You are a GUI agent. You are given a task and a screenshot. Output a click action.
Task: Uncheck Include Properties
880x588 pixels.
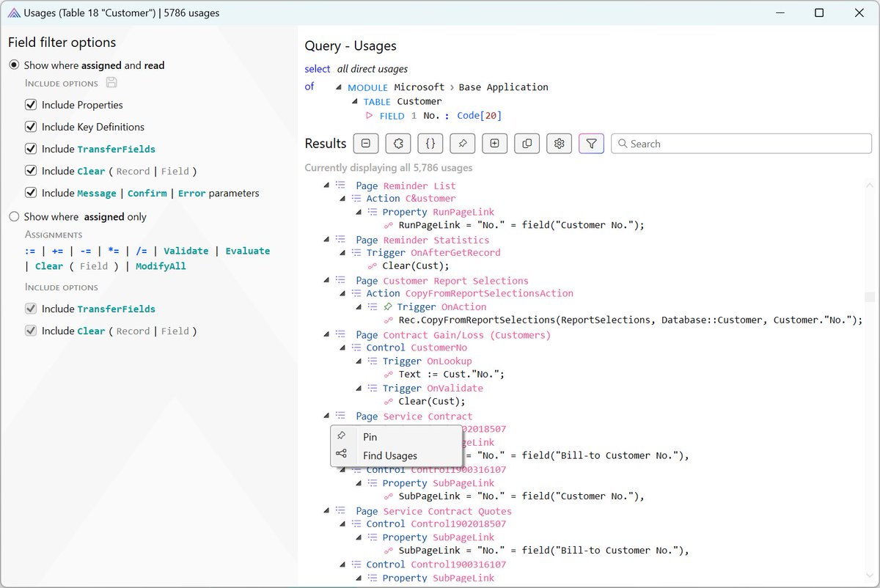31,105
